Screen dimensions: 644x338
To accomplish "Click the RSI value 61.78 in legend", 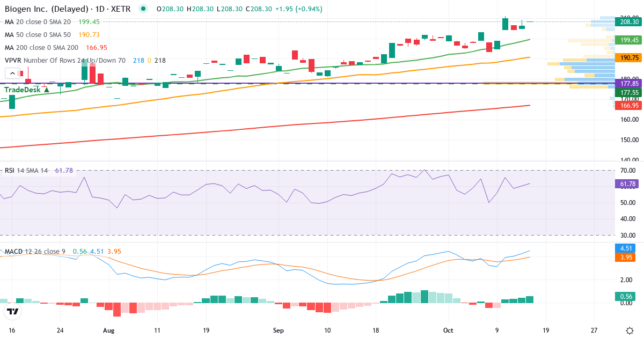I will tap(64, 171).
